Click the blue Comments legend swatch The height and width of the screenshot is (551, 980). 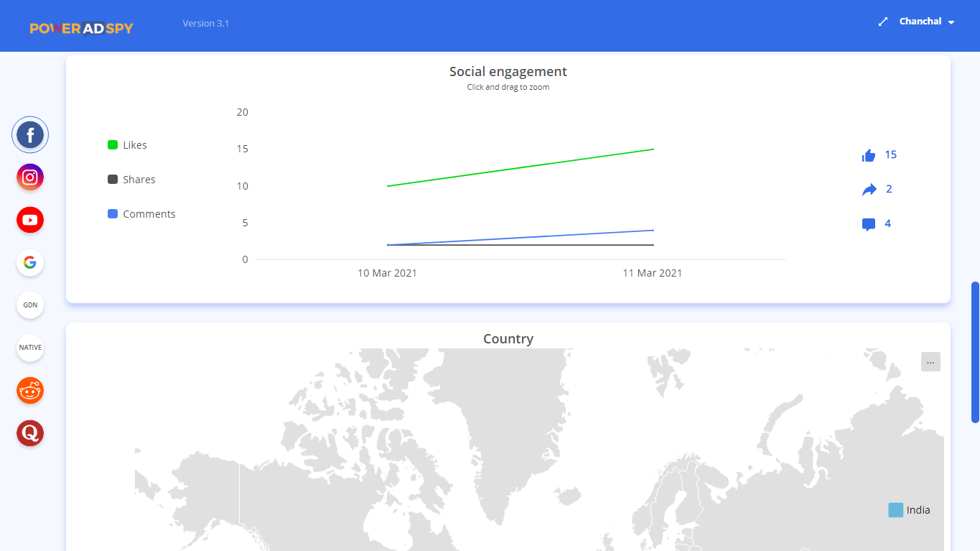tap(113, 214)
